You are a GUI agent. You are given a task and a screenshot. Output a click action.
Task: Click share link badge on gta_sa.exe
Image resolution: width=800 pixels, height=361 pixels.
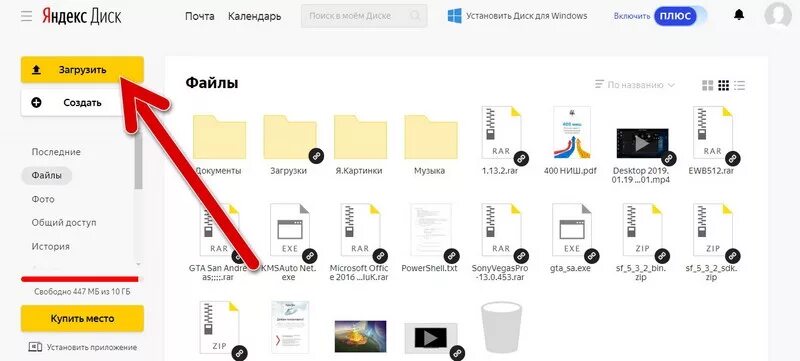coord(591,255)
